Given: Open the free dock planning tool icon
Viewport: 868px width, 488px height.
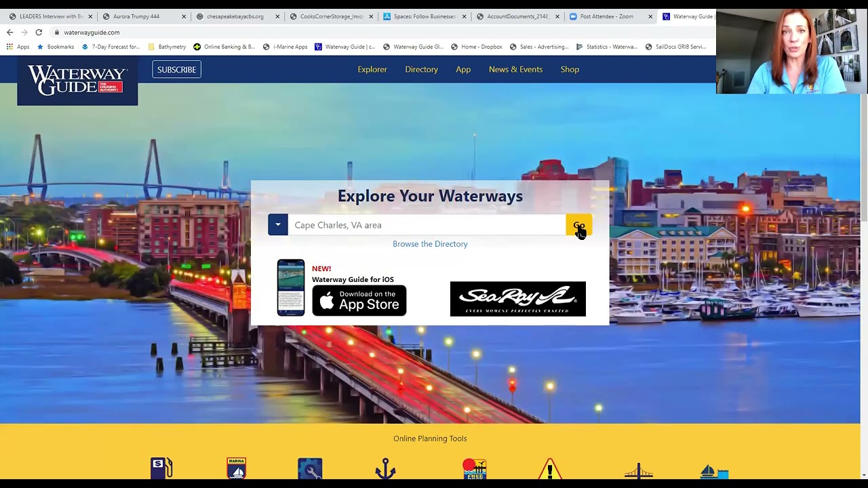Looking at the screenshot, I should (474, 468).
